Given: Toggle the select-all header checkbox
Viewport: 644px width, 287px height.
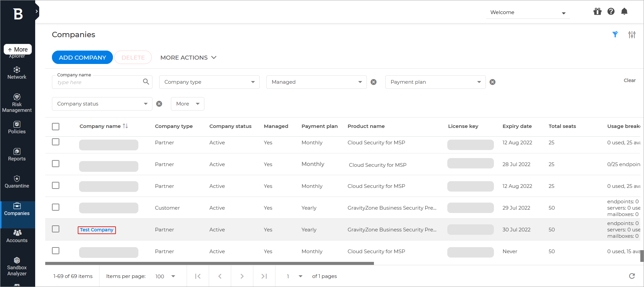Looking at the screenshot, I should point(56,127).
